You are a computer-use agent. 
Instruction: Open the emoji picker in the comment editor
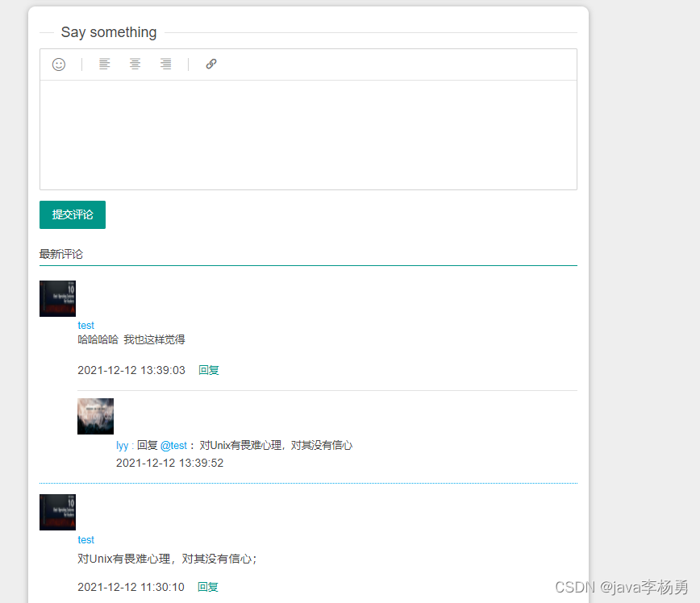(58, 64)
